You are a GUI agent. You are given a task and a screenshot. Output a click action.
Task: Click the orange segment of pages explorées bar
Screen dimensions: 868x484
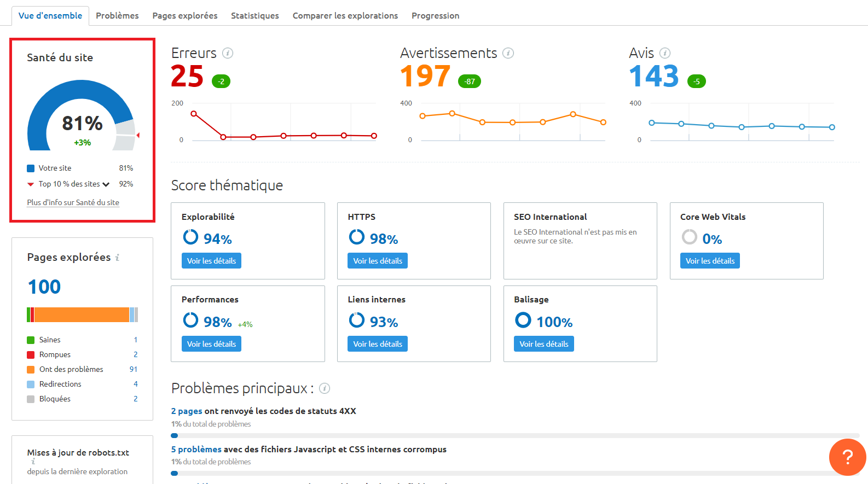(82, 314)
